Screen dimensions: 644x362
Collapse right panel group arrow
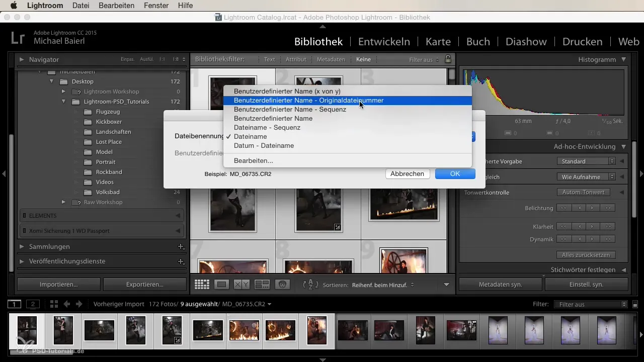click(640, 173)
